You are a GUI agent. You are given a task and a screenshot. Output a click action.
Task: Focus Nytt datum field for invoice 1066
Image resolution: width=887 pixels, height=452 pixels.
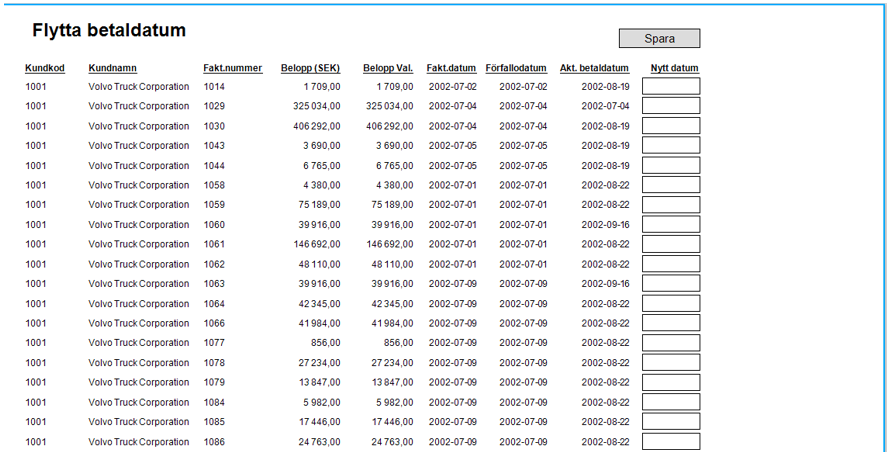[671, 323]
